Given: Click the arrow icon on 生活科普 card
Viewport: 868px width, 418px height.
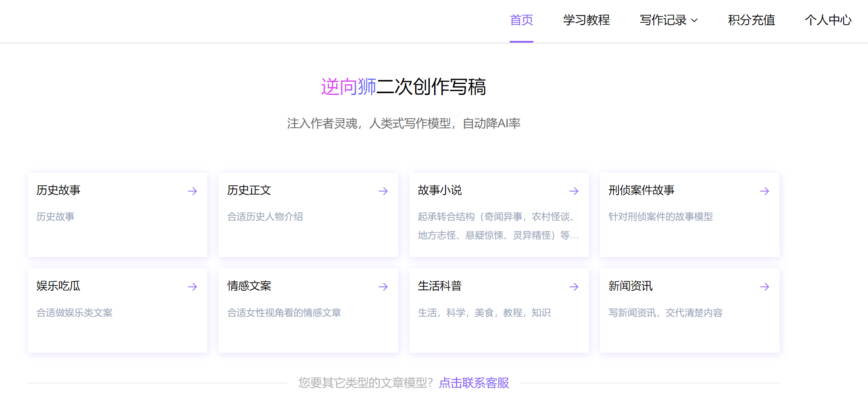Looking at the screenshot, I should coord(574,287).
